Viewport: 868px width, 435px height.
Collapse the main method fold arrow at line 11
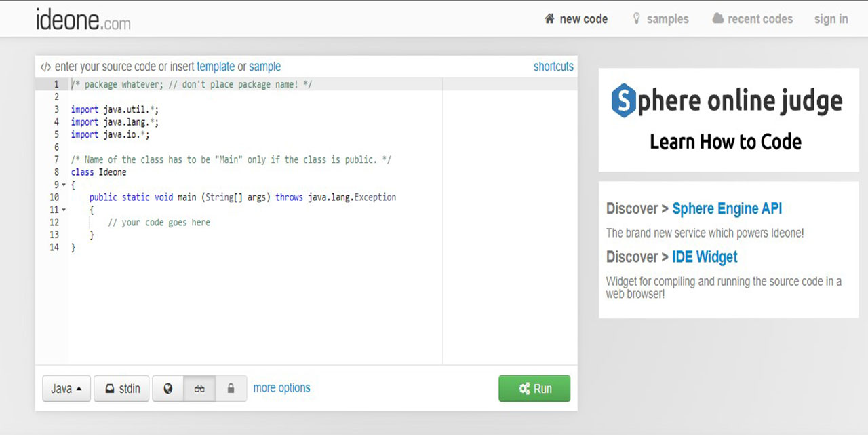[x=64, y=210]
